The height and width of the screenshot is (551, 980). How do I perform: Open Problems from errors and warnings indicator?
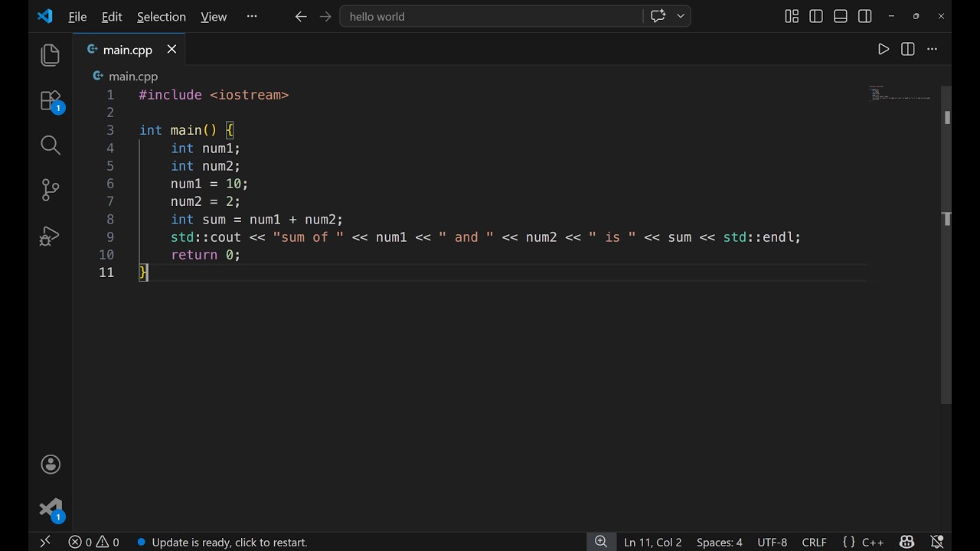click(93, 542)
